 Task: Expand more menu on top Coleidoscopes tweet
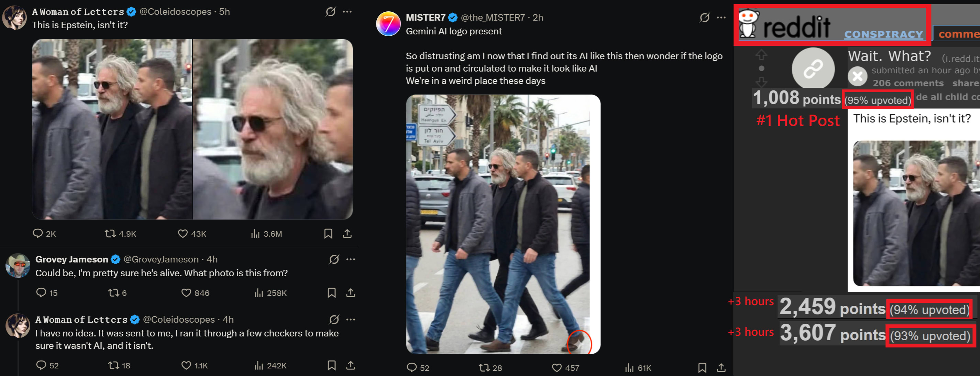347,12
